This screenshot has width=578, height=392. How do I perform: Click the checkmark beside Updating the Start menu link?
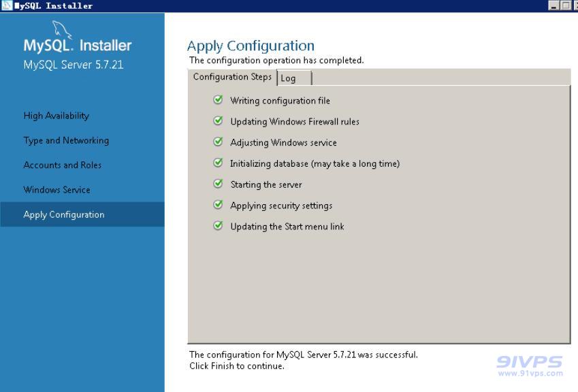point(219,225)
